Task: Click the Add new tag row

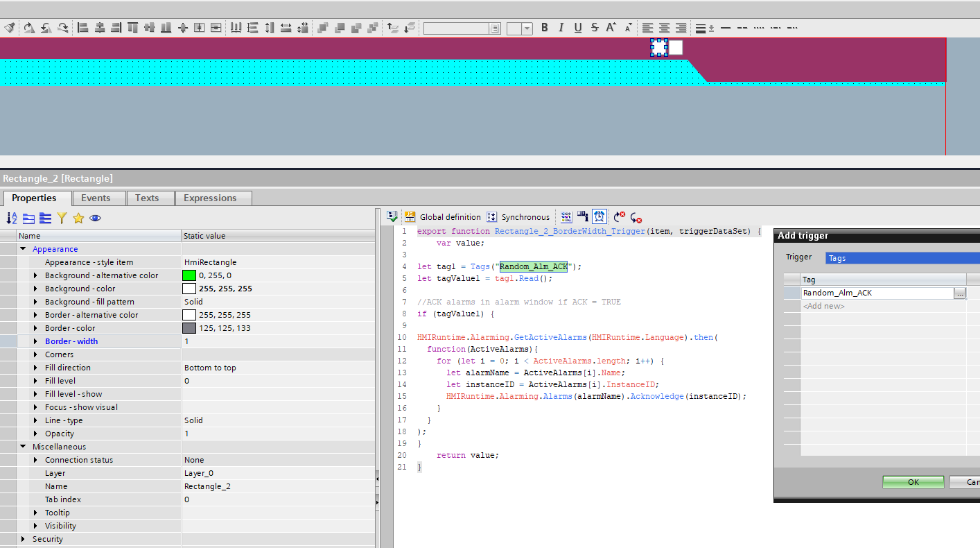Action: click(824, 306)
